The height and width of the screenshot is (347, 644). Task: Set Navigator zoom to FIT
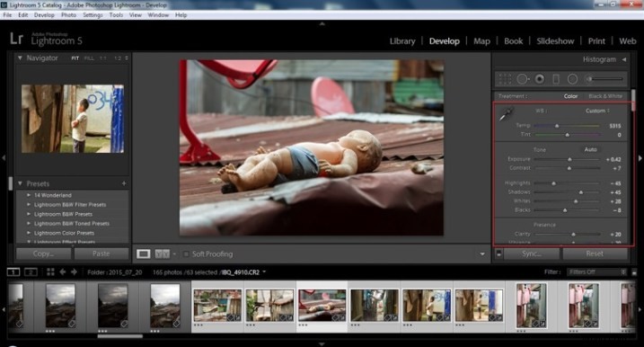75,58
